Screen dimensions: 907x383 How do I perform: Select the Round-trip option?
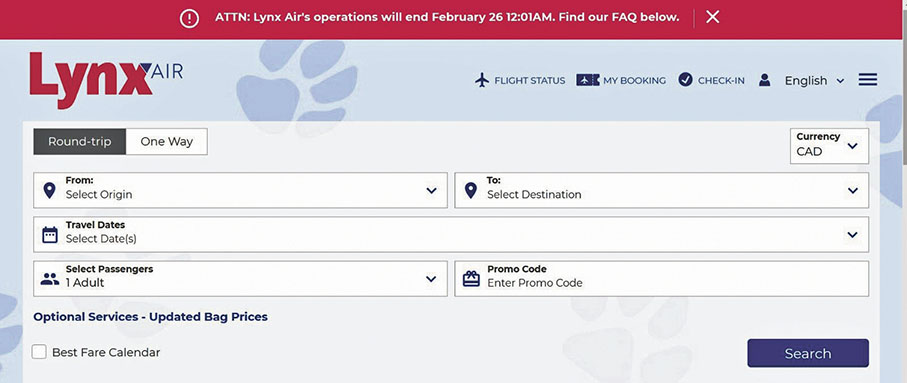pyautogui.click(x=79, y=142)
